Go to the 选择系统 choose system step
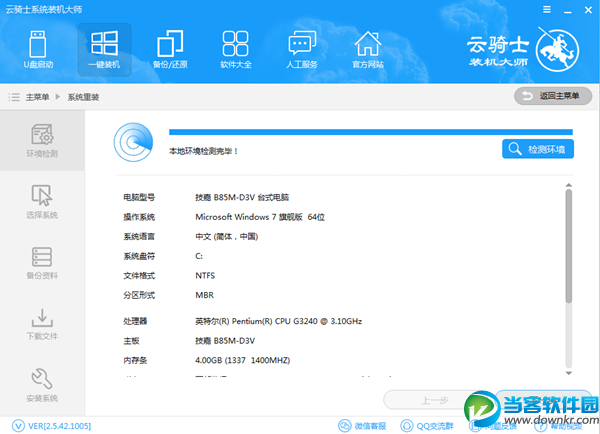The width and height of the screenshot is (600, 434). [x=42, y=202]
